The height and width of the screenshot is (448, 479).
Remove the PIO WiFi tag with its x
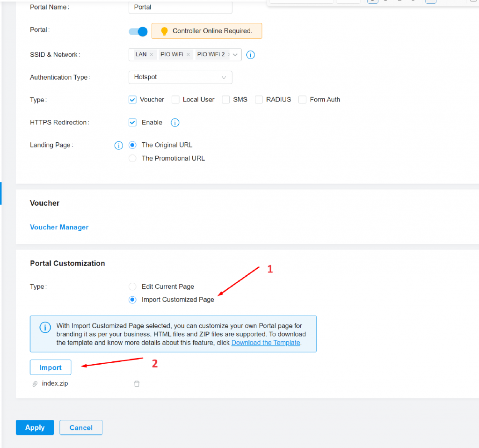pos(188,54)
